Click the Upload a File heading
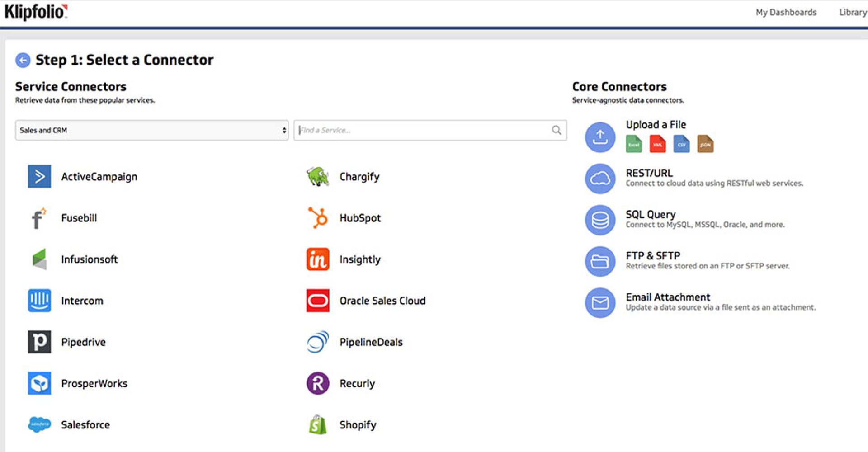The image size is (868, 452). coord(656,125)
